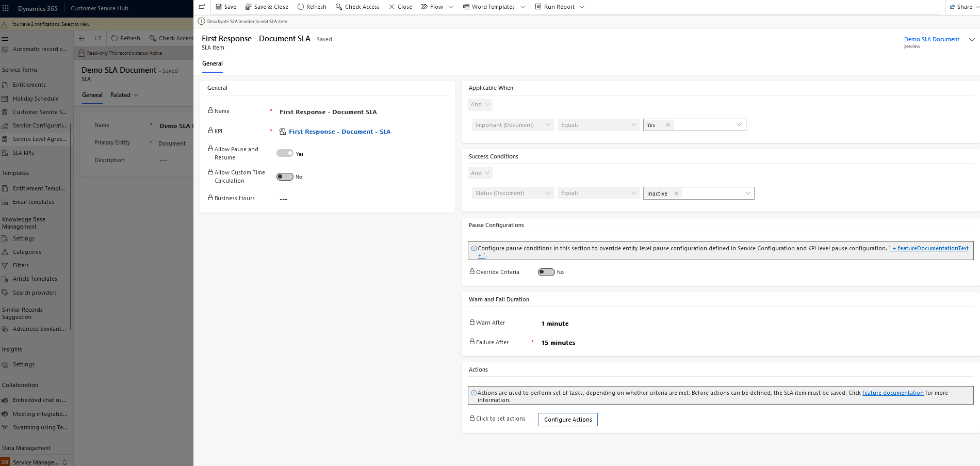
Task: Click the open-in-new-window icon in the background form
Action: [x=98, y=38]
